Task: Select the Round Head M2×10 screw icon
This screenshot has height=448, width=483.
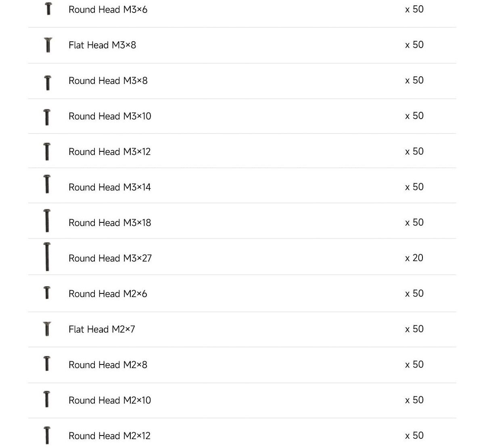Action: (47, 399)
